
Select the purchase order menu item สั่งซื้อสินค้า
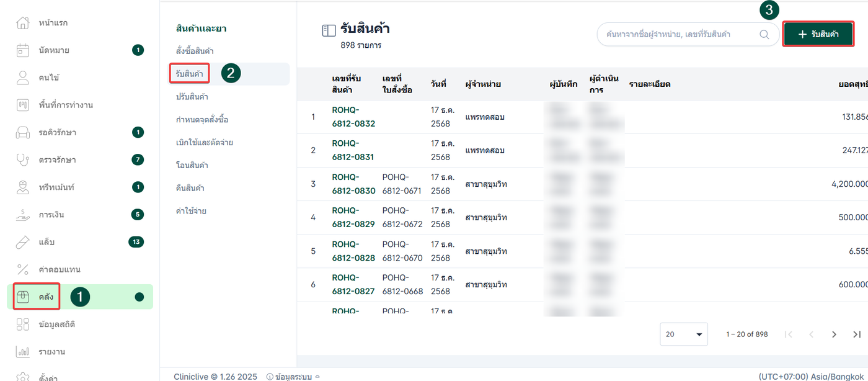pos(195,51)
